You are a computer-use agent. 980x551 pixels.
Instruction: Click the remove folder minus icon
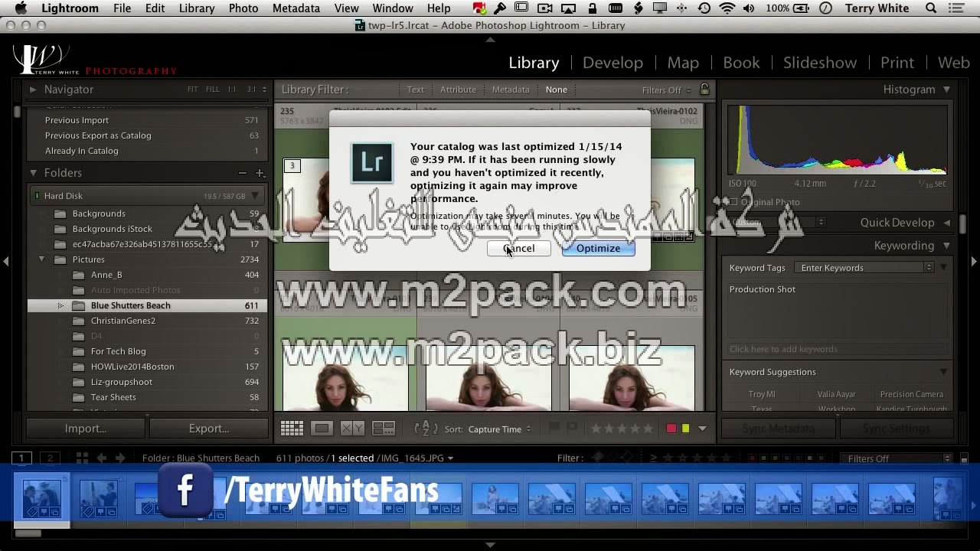[242, 173]
